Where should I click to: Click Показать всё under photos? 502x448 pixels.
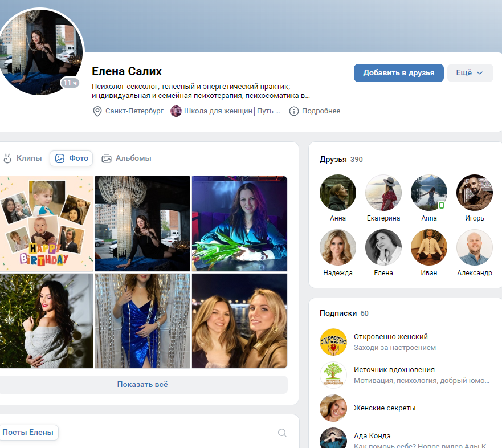point(142,384)
